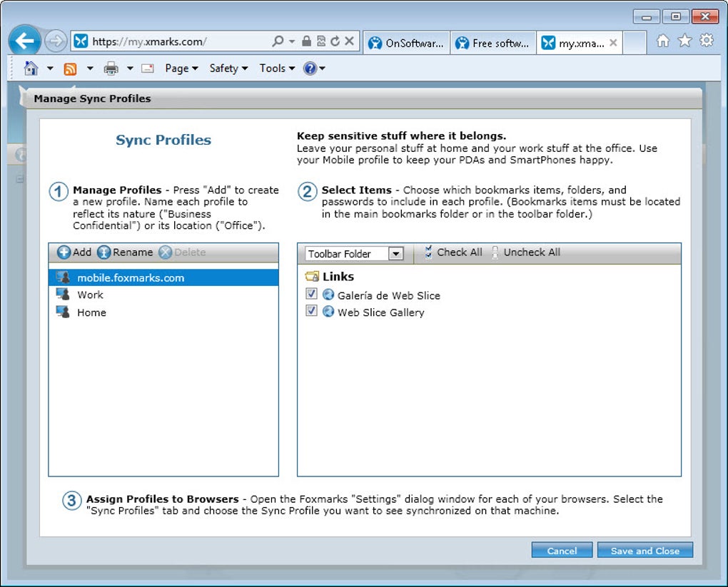Minimize the browser window
The image size is (728, 587).
[647, 17]
